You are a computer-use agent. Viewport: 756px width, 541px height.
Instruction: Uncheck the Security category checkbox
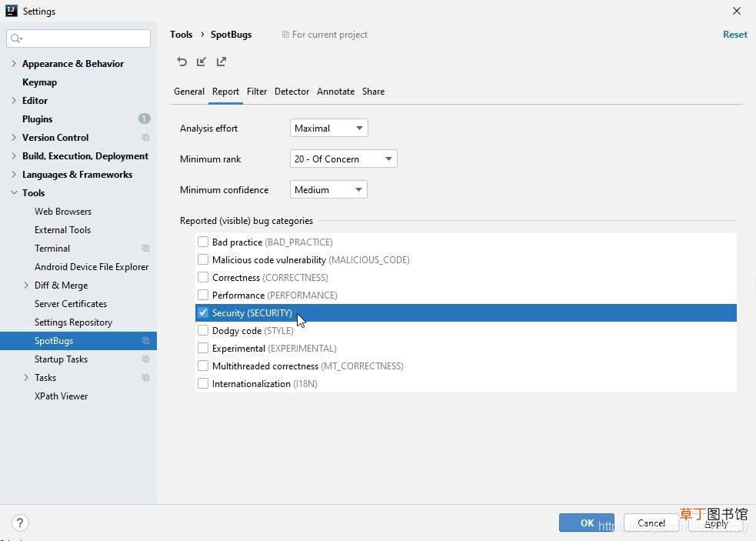203,312
